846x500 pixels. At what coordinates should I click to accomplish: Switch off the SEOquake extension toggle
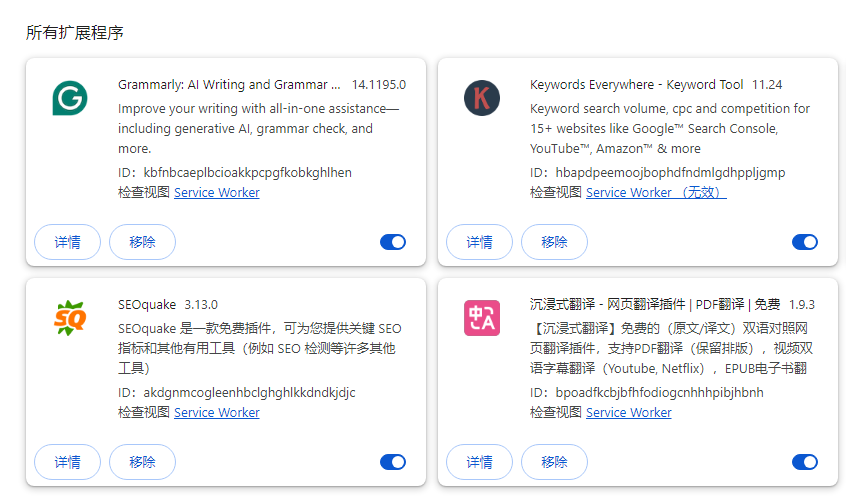[x=393, y=462]
